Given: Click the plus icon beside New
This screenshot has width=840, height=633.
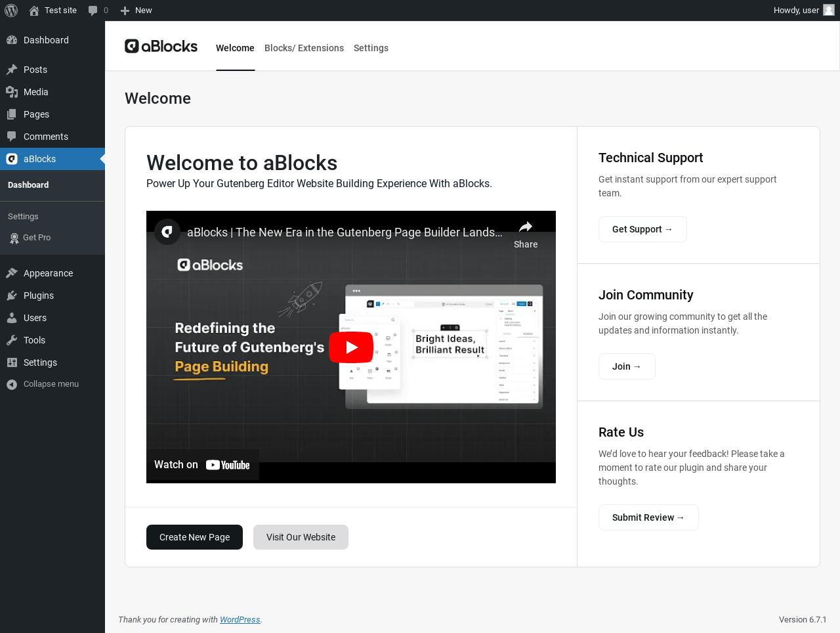Looking at the screenshot, I should [x=125, y=11].
